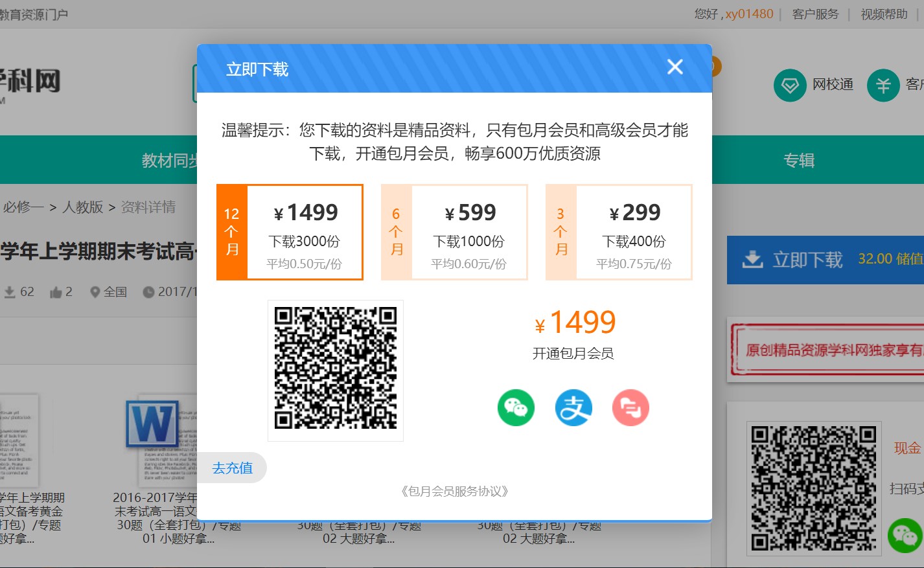Image resolution: width=924 pixels, height=568 pixels.
Task: Click the clock icon beside 2017 date
Action: 148,293
